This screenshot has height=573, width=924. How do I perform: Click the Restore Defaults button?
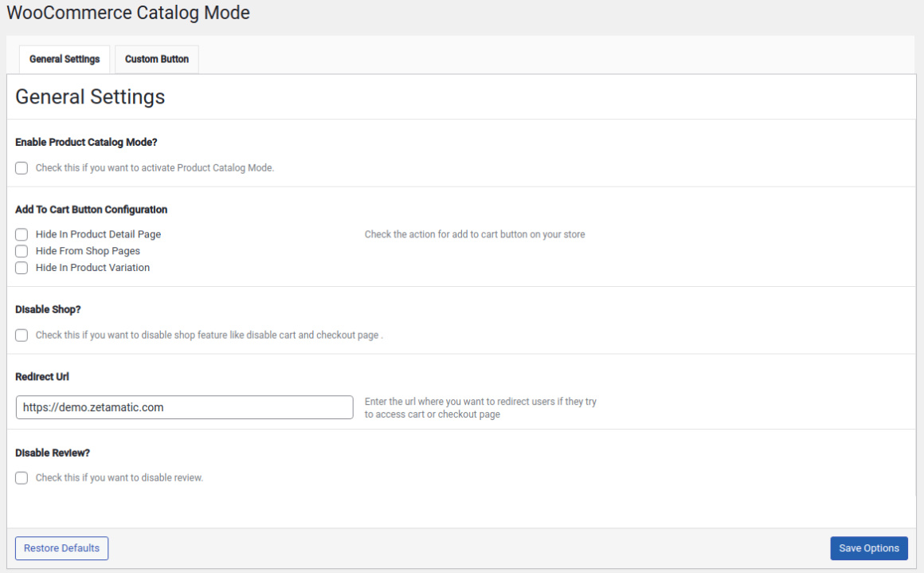61,547
